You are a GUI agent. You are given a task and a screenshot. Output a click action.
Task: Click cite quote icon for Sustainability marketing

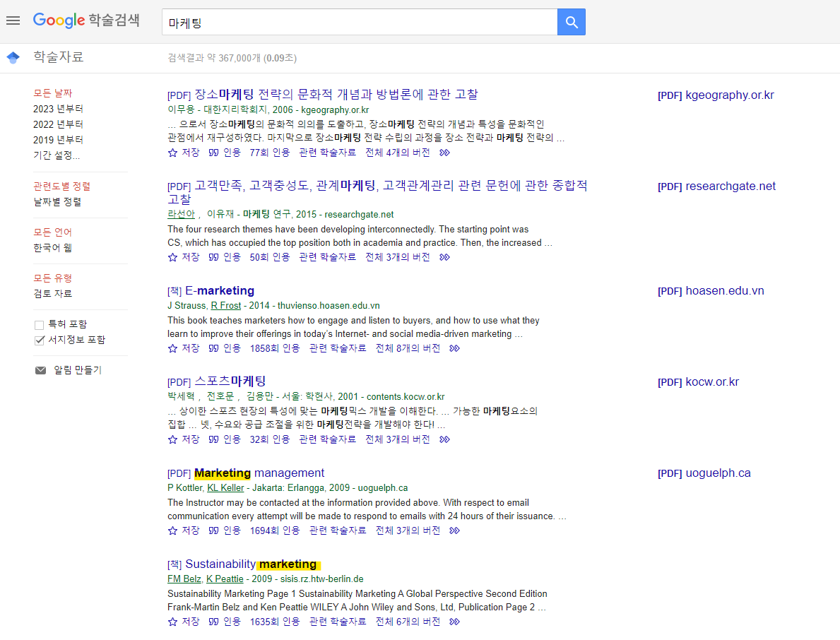(x=214, y=621)
